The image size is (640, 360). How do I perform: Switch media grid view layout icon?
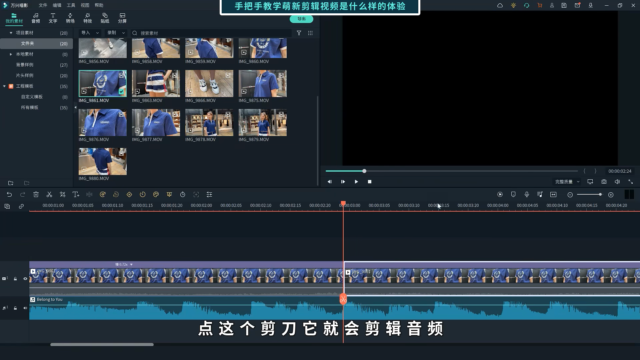(310, 33)
